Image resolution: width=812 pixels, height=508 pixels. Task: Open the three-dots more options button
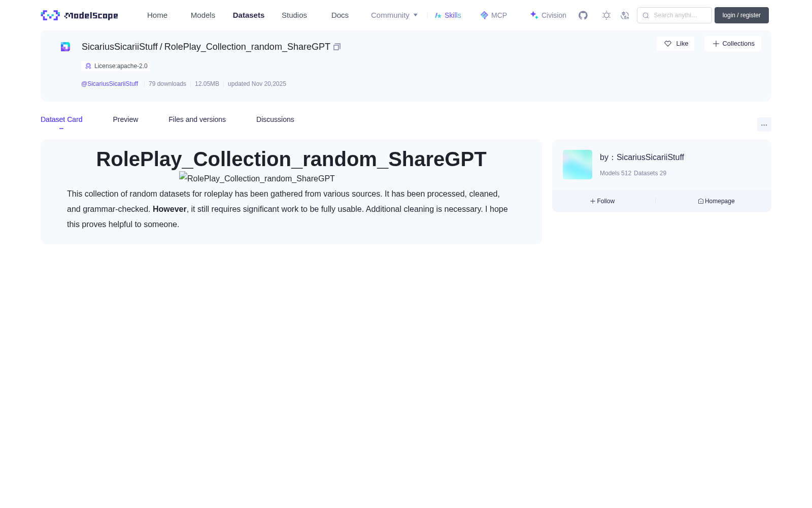[764, 124]
